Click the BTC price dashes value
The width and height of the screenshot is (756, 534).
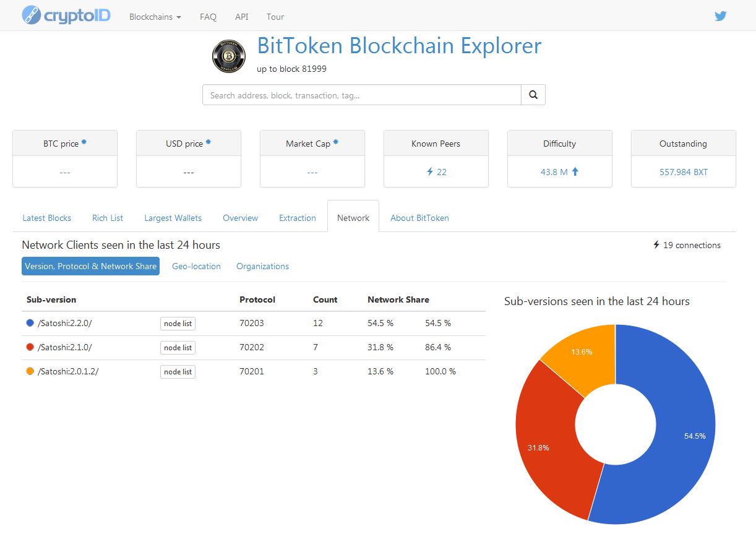(65, 172)
